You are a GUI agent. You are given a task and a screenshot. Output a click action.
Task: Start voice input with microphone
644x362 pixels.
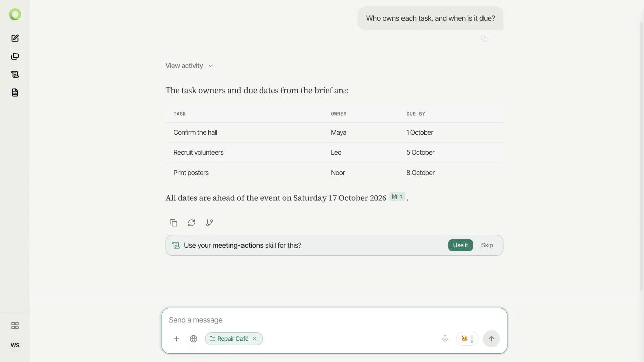(445, 339)
